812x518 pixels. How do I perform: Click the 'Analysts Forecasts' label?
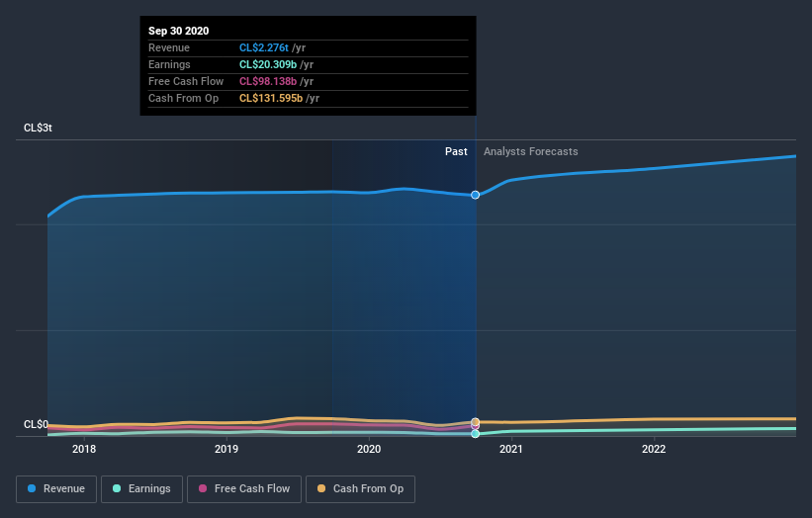click(x=531, y=151)
